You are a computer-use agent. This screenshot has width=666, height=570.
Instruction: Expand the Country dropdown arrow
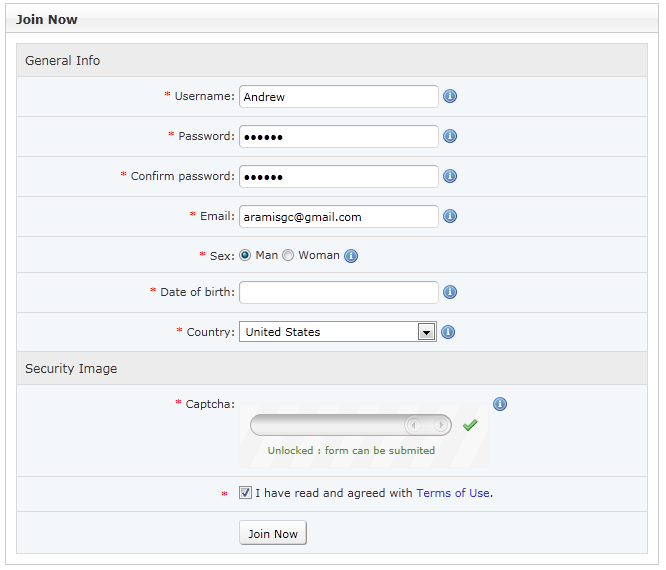(426, 332)
